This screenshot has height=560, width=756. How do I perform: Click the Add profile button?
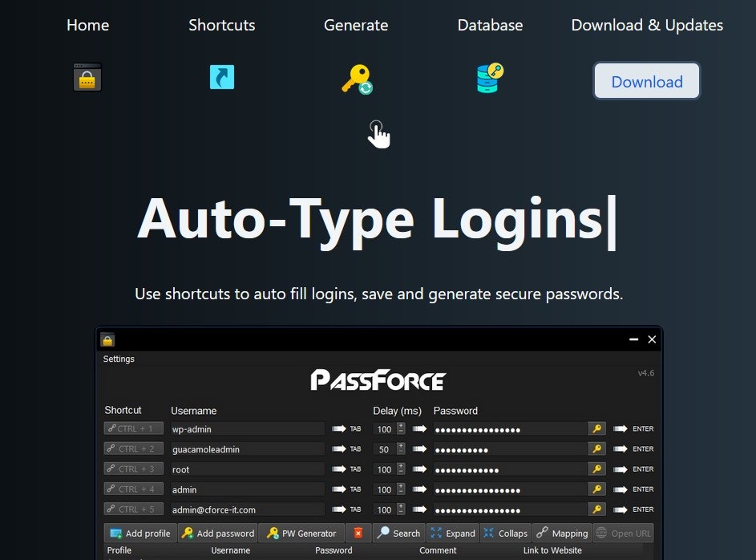(140, 533)
